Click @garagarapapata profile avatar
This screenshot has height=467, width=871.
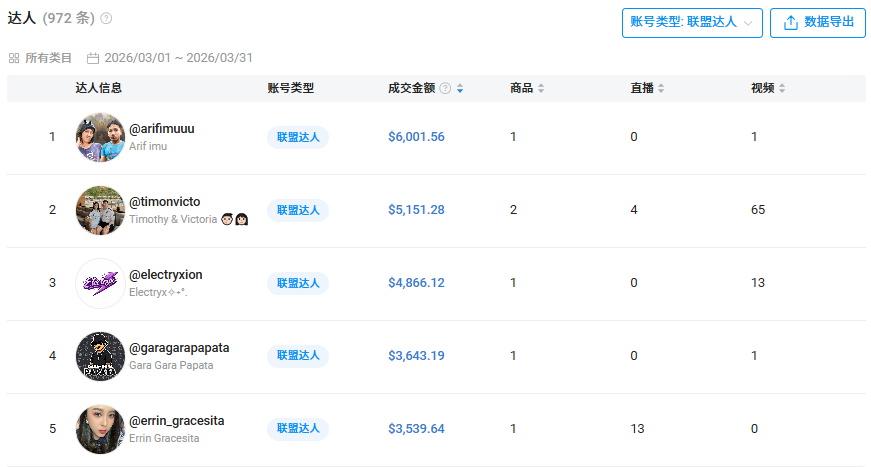(100, 356)
